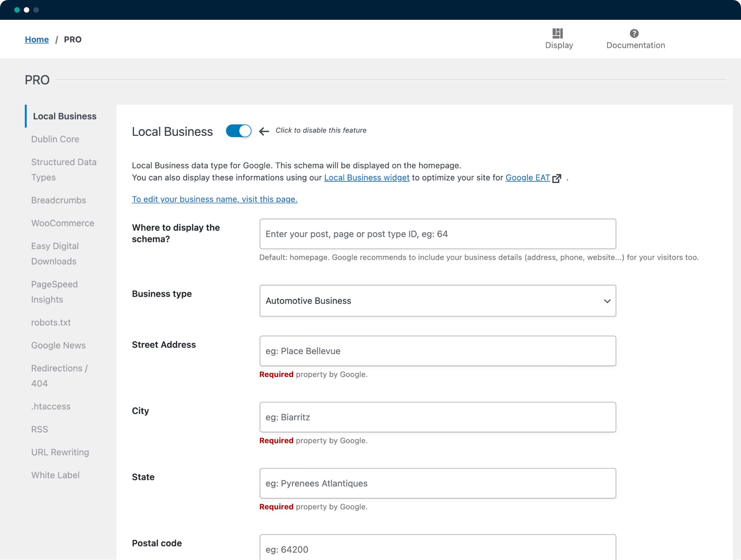Click into the State input field

click(x=437, y=483)
